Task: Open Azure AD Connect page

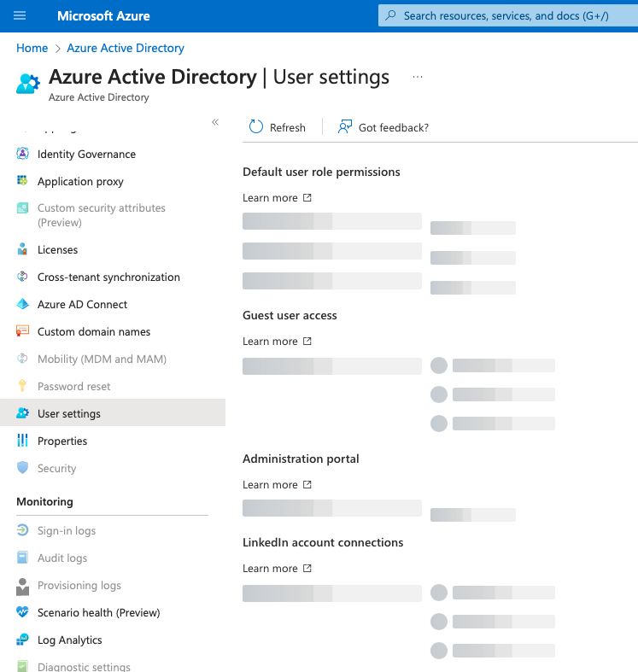Action: click(82, 304)
